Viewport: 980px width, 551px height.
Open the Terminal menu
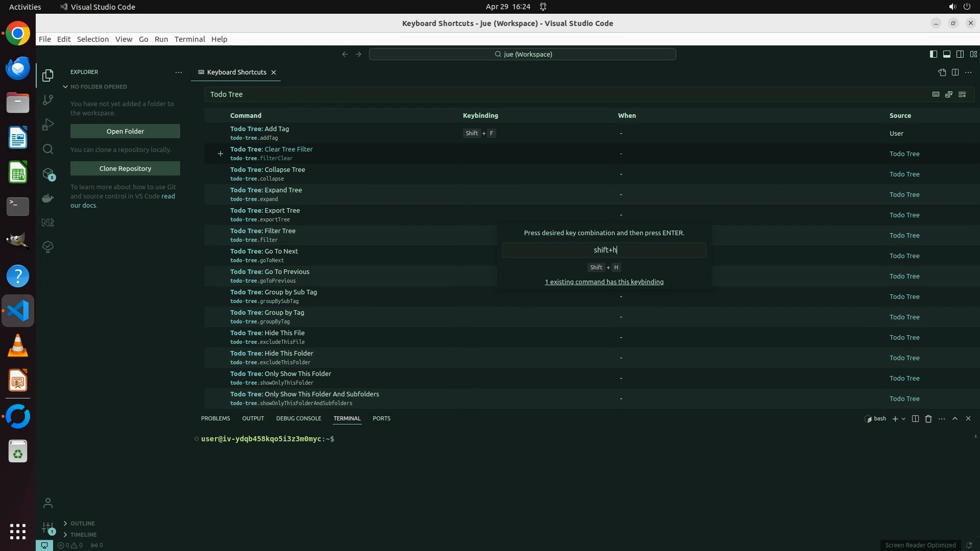tap(189, 39)
